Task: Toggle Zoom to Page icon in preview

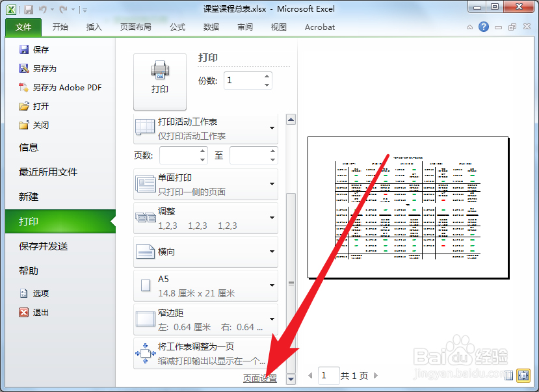Action: (523, 375)
